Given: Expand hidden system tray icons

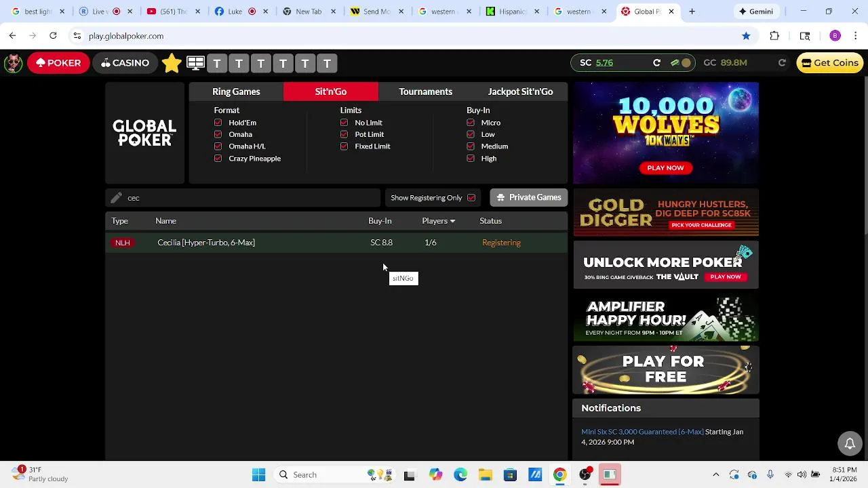Looking at the screenshot, I should click(715, 475).
